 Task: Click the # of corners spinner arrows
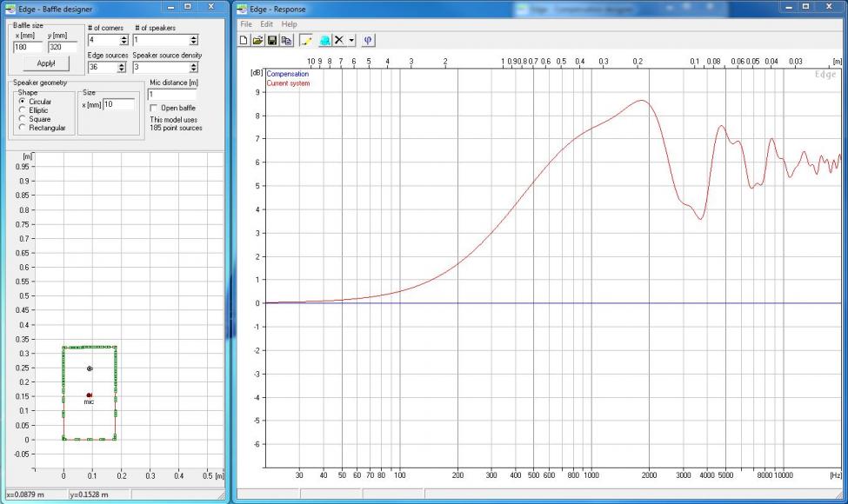pyautogui.click(x=123, y=40)
